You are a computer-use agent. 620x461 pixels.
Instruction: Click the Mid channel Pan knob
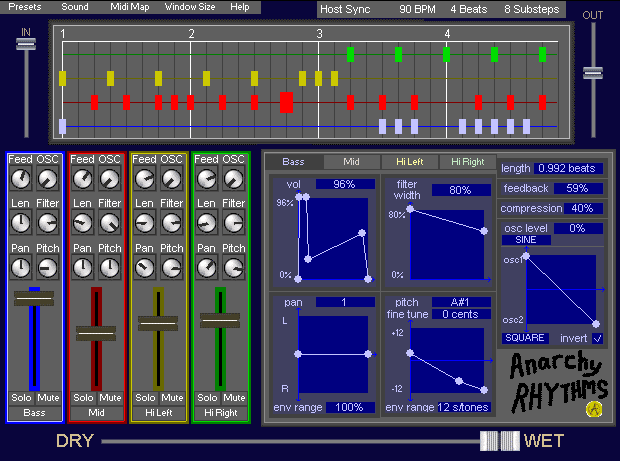tap(83, 268)
